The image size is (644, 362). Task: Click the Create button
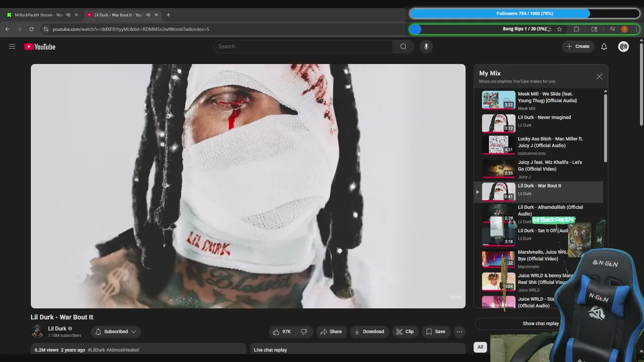coord(578,46)
